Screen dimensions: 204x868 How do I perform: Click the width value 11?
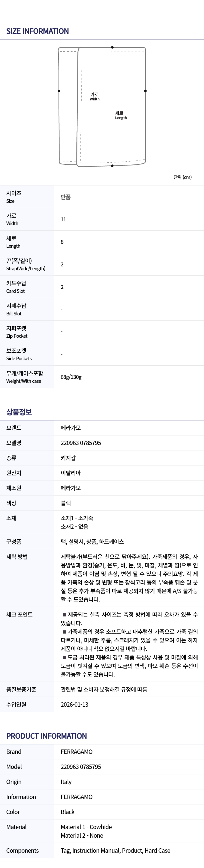63,219
